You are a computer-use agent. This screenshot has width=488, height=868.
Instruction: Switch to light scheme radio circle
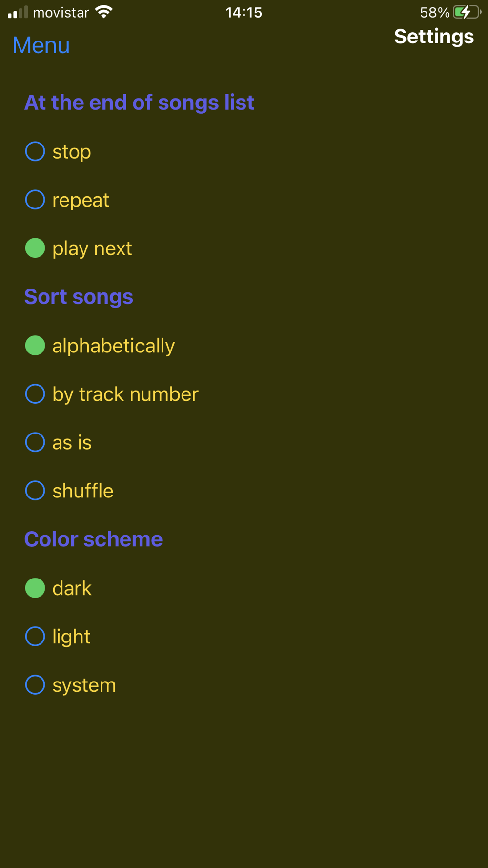35,637
